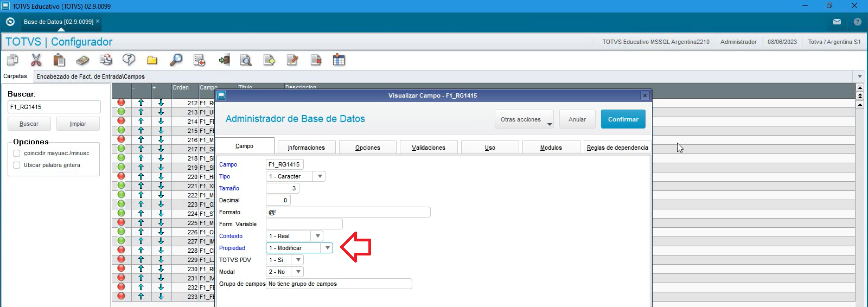Click the delete document red X icon
The height and width of the screenshot is (307, 868).
tap(316, 60)
